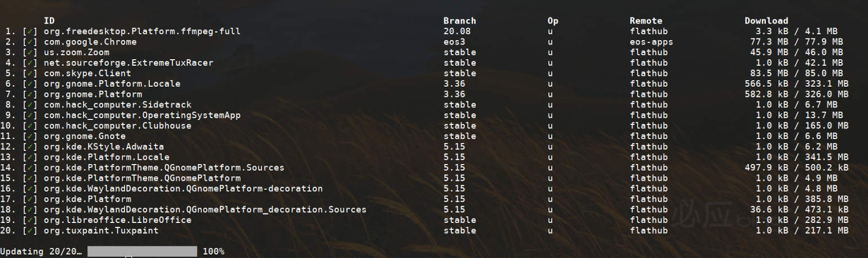Viewport: 868px width, 258px height.
Task: Click download size 497.9 kB / 500.2 kB
Action: click(796, 168)
